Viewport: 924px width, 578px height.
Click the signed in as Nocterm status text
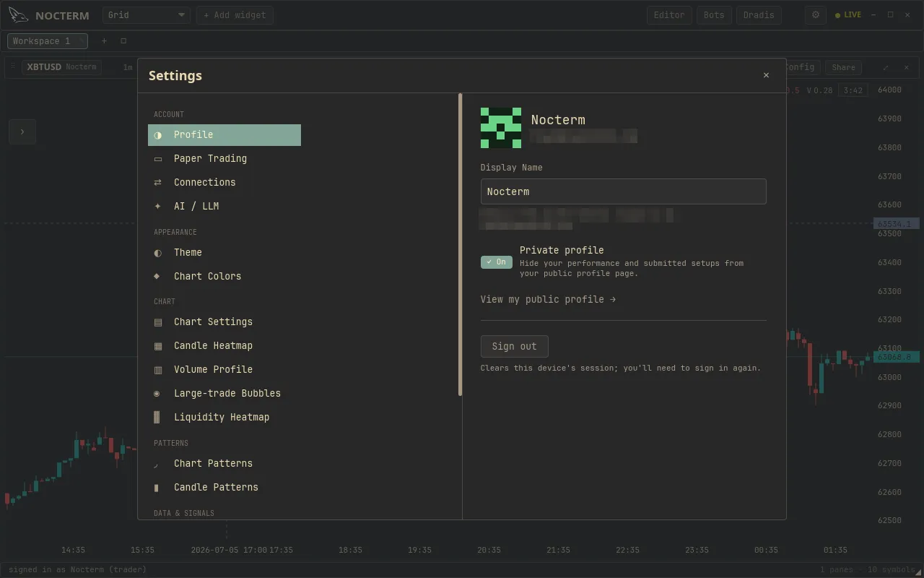point(77,569)
